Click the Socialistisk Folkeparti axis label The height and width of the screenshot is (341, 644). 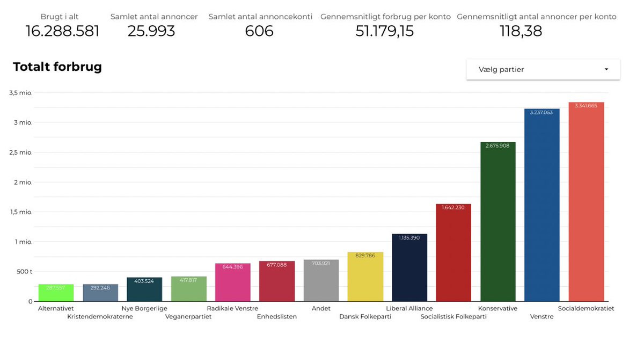453,316
